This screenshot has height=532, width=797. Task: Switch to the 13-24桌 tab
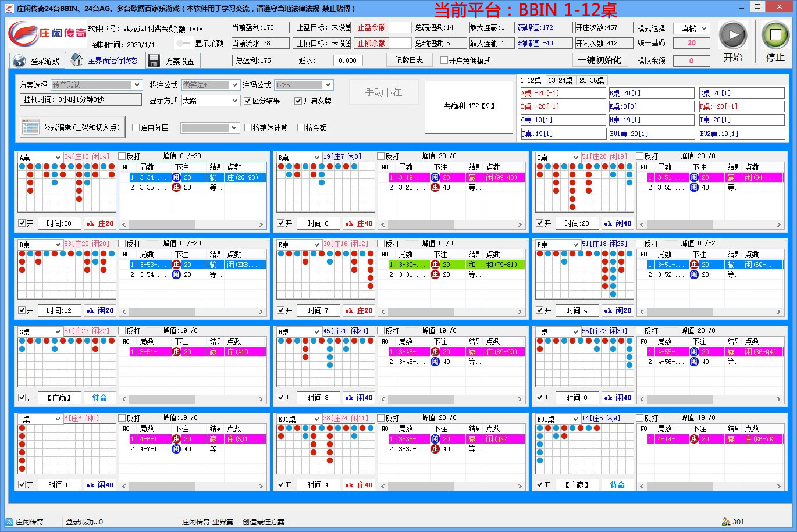[x=560, y=80]
